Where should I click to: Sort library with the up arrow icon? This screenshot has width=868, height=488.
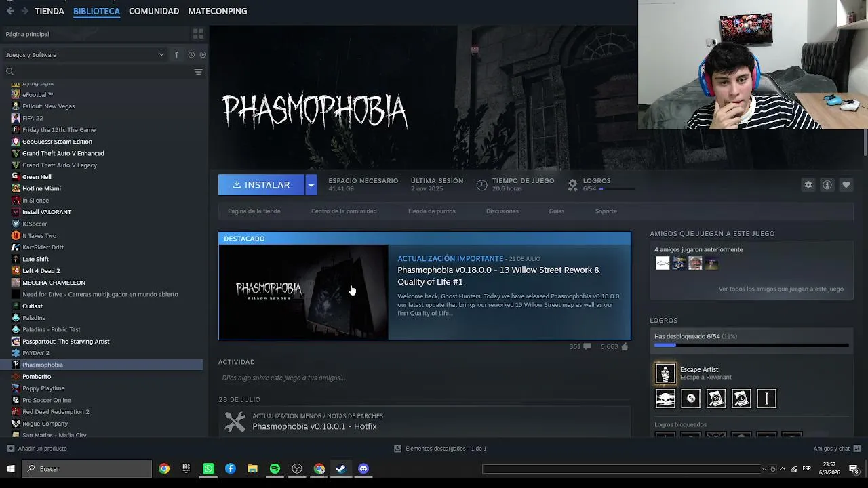pos(176,55)
